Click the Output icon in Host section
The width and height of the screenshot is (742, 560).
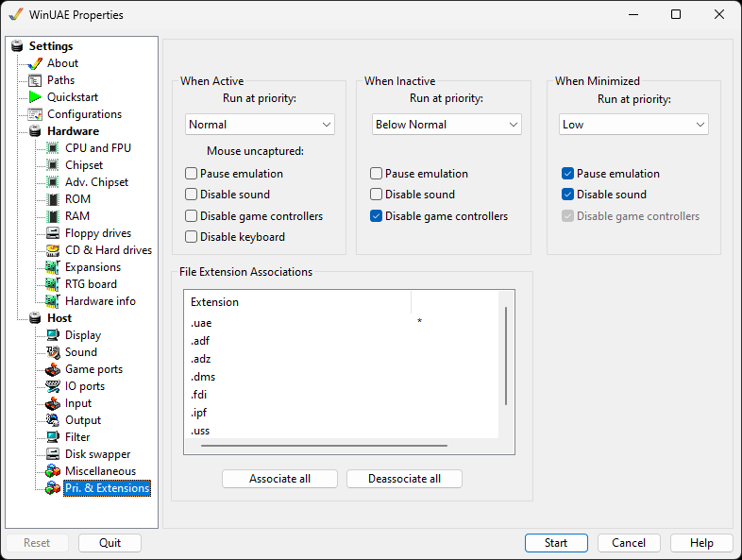click(53, 420)
